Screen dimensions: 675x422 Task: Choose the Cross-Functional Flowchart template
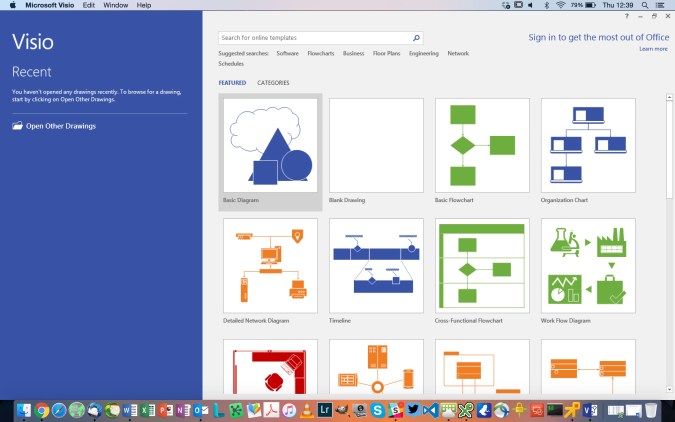click(482, 266)
